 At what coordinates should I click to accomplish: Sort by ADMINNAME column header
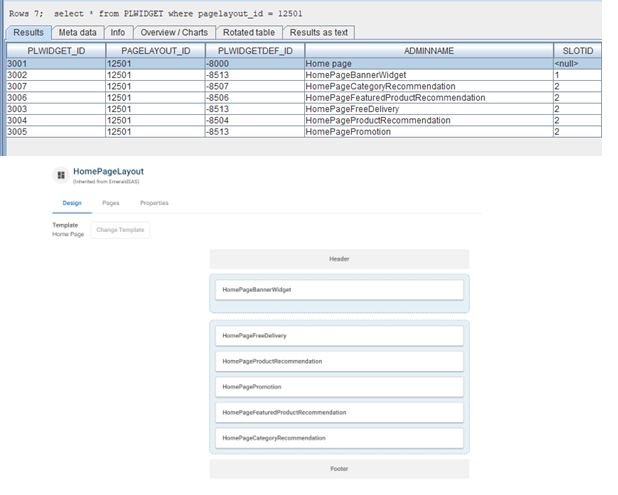coord(429,51)
